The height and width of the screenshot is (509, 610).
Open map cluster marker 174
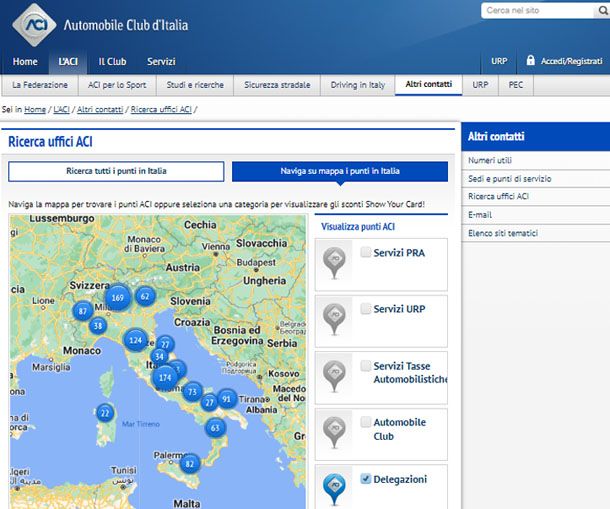(x=165, y=377)
